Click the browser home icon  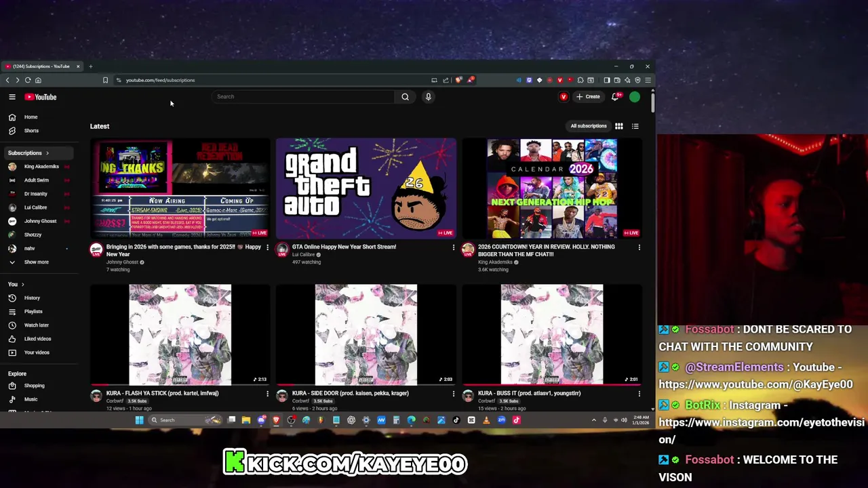click(x=38, y=80)
